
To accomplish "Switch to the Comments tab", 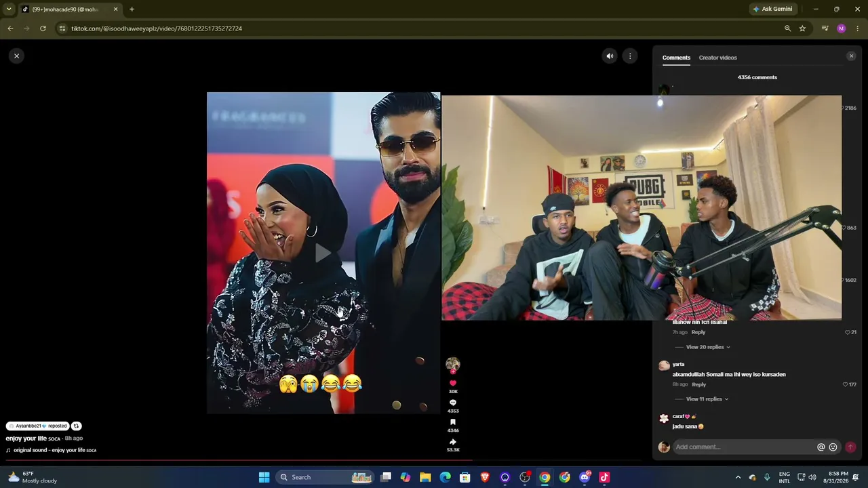I will pyautogui.click(x=676, y=58).
